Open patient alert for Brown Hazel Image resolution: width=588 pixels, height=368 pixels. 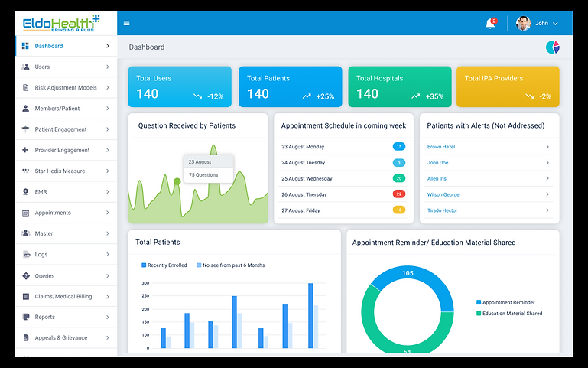coord(489,147)
